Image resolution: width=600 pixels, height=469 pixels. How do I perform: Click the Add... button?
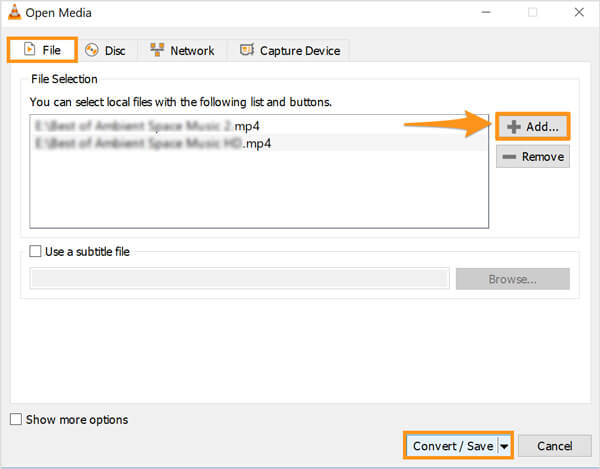click(x=533, y=126)
